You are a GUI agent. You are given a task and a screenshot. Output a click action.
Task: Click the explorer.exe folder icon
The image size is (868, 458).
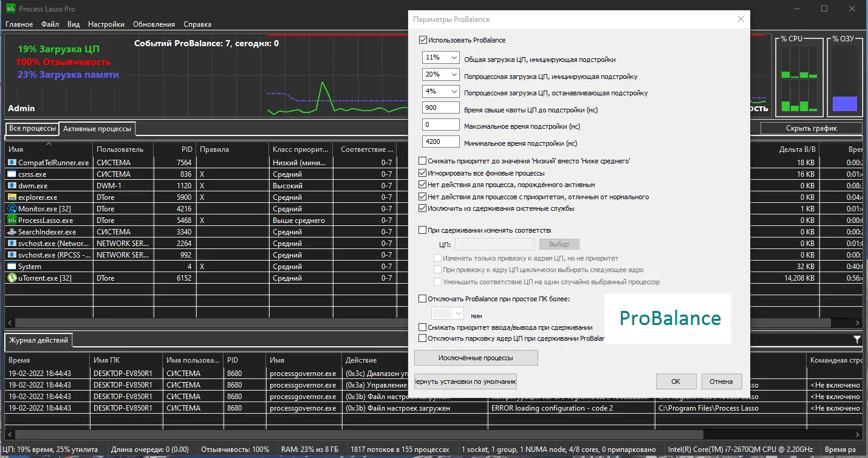point(12,197)
